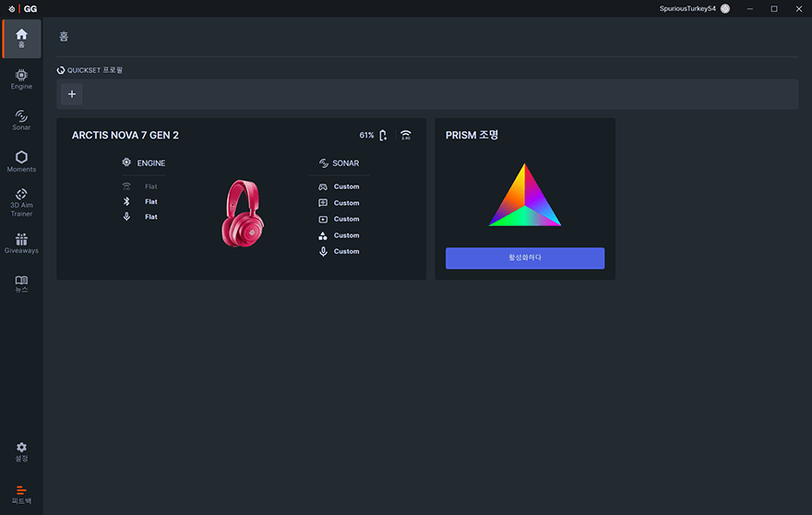Click the Engine gear icon in device card
This screenshot has height=515, width=812.
[126, 162]
